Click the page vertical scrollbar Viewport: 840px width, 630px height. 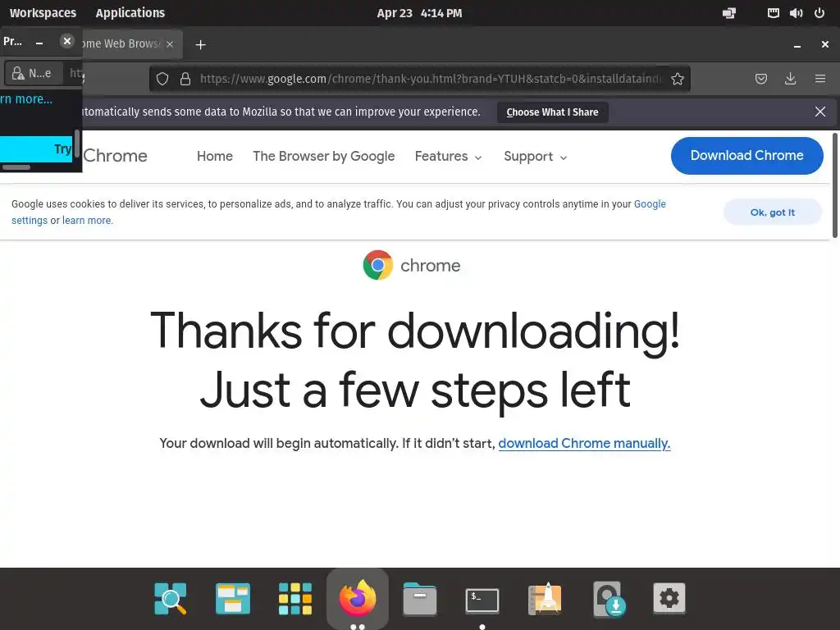[x=834, y=185]
